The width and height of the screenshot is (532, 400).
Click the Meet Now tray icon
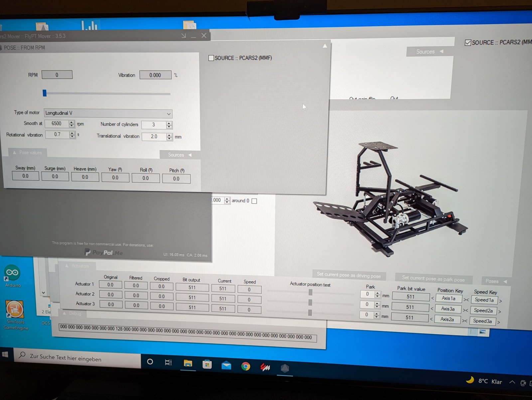coord(523,383)
